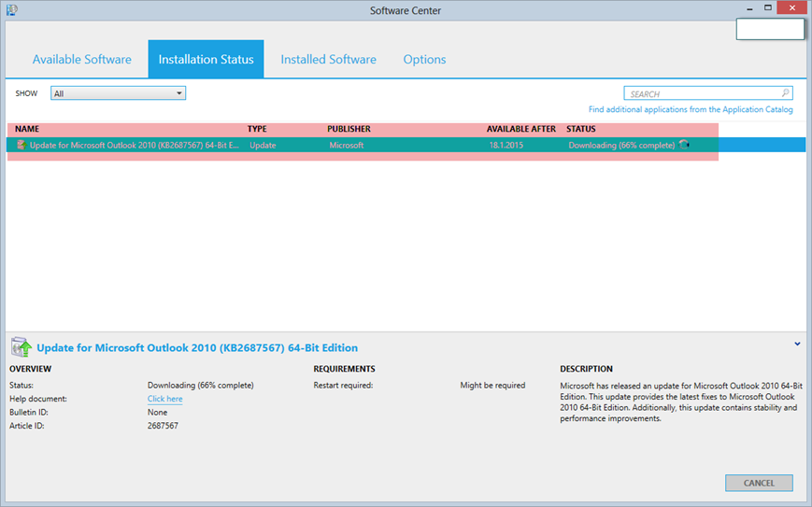This screenshot has height=507, width=812.
Task: Click the 'Might be required' restart value
Action: pos(492,386)
